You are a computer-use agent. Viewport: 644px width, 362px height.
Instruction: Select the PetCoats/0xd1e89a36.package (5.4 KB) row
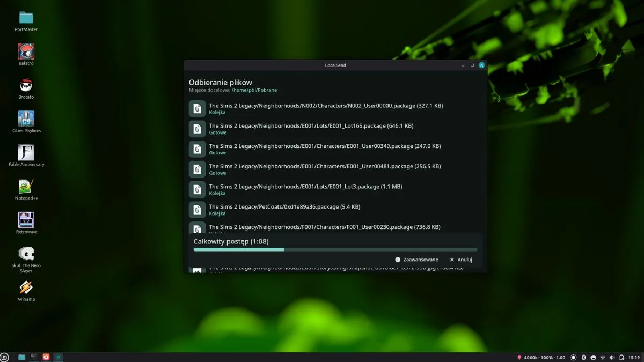(335, 210)
